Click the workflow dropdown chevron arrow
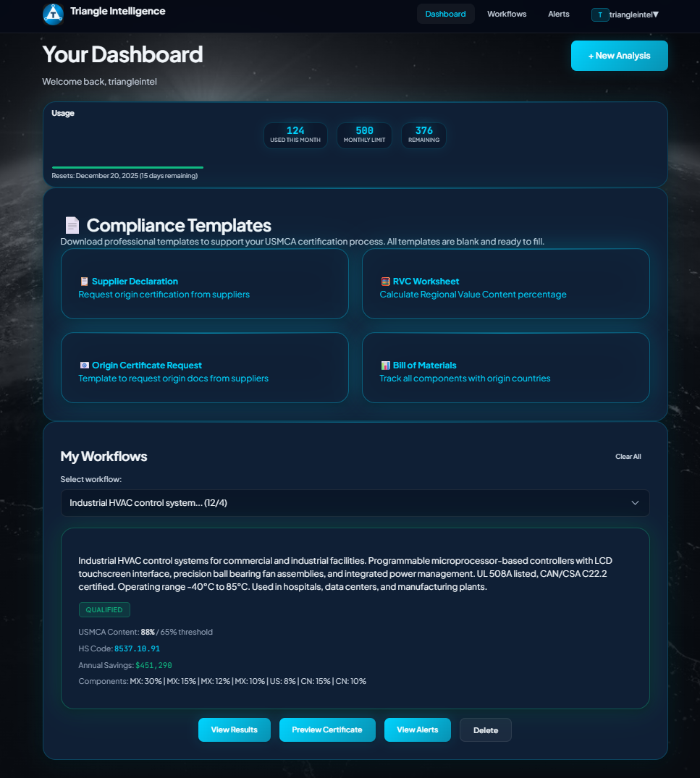The width and height of the screenshot is (700, 778). pyautogui.click(x=635, y=502)
